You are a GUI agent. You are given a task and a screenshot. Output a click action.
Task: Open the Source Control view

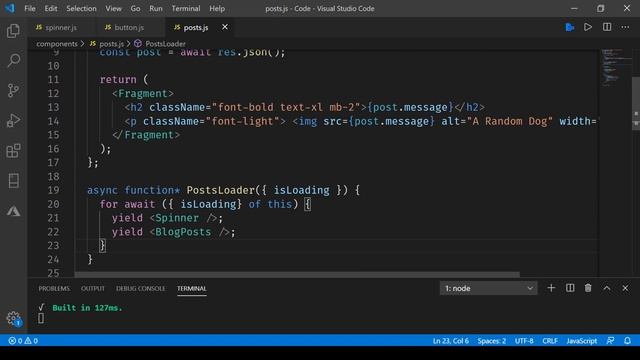(13, 90)
